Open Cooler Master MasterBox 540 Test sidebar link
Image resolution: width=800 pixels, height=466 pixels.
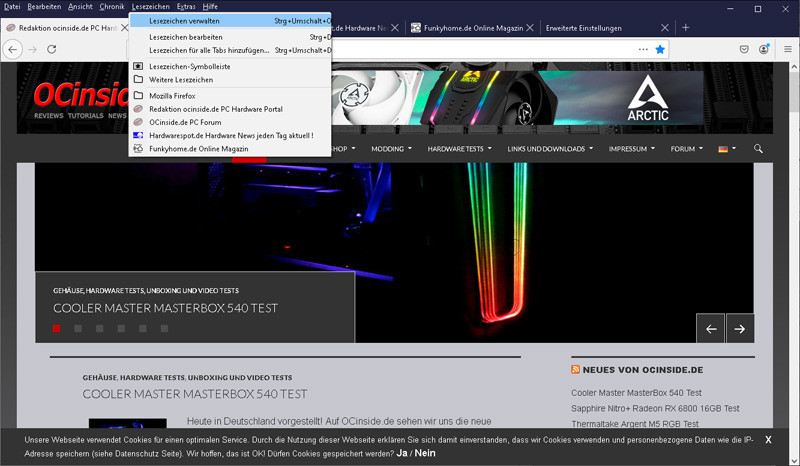click(636, 393)
